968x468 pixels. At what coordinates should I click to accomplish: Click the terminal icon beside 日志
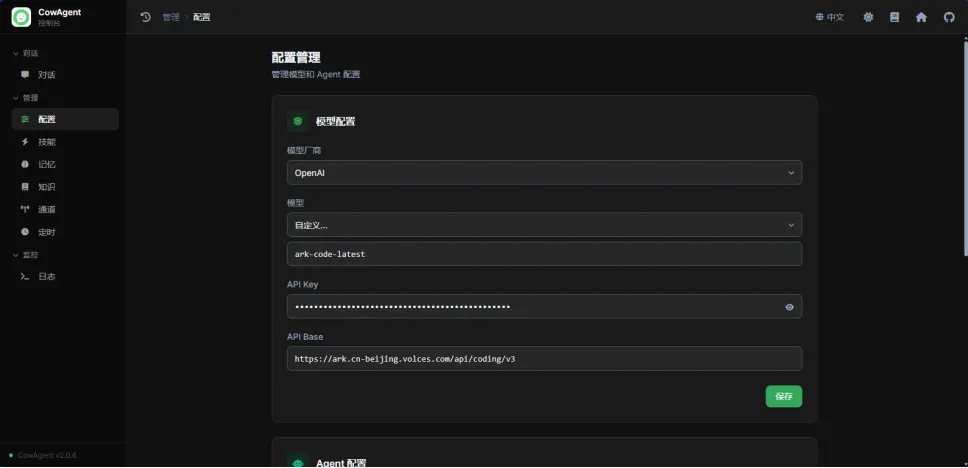25,277
